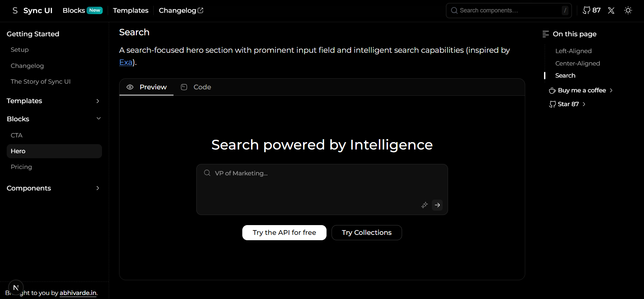Click the Search components input field
The image size is (644, 299).
point(503,10)
